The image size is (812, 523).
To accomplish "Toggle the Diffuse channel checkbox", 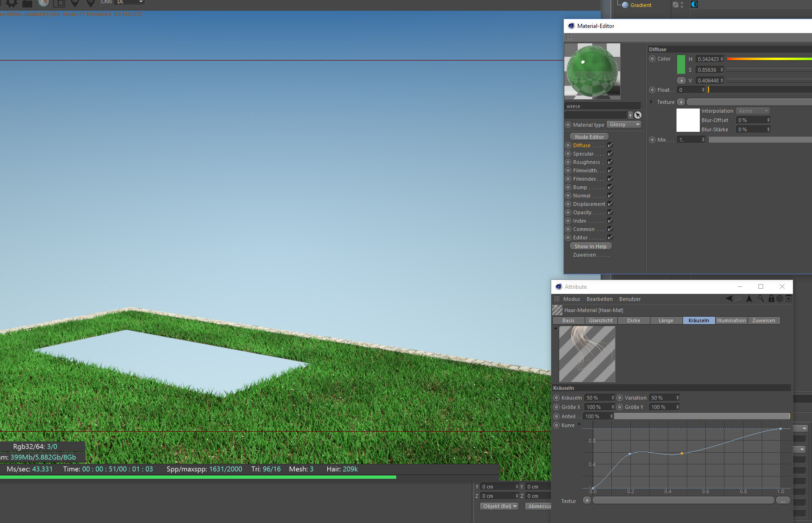I will 610,145.
